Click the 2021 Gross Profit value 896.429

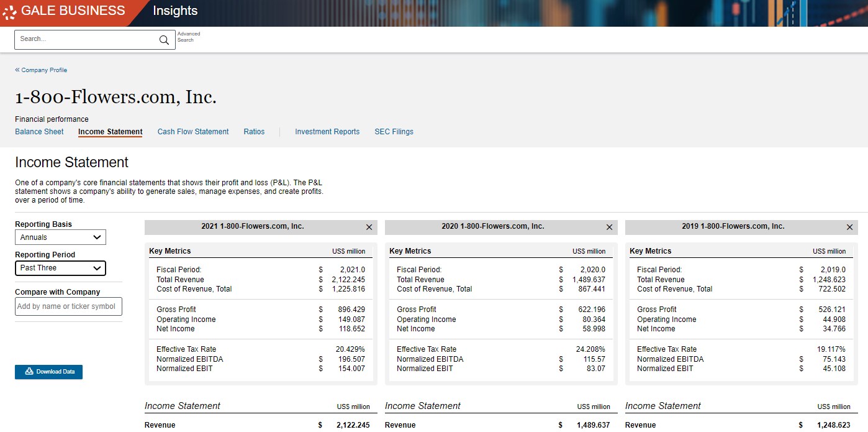point(352,310)
